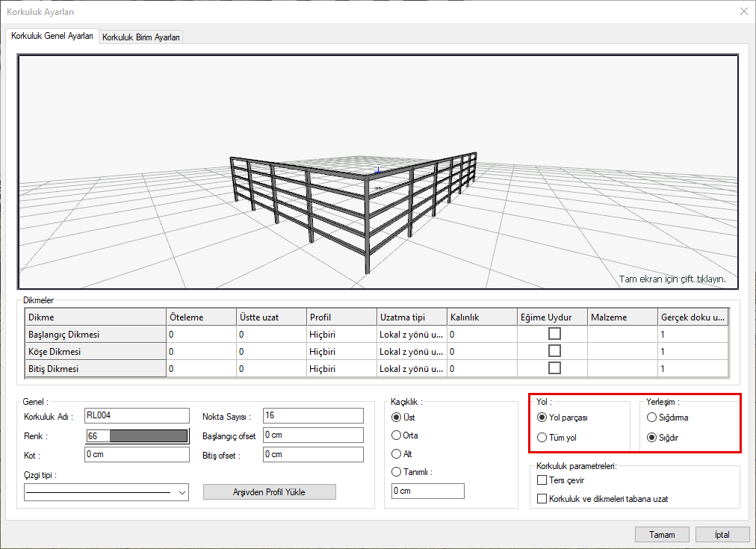The image size is (756, 549).
Task: Click the Renk color swatch
Action: point(147,435)
